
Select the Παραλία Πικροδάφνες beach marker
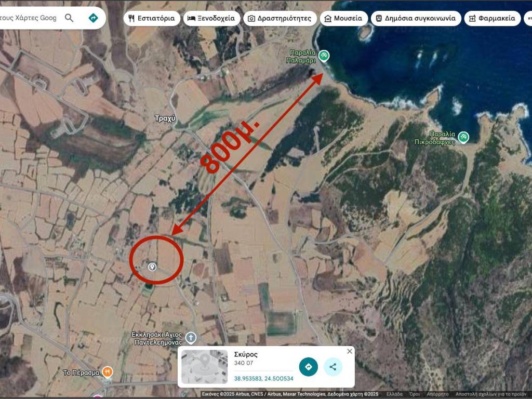pyautogui.click(x=463, y=137)
